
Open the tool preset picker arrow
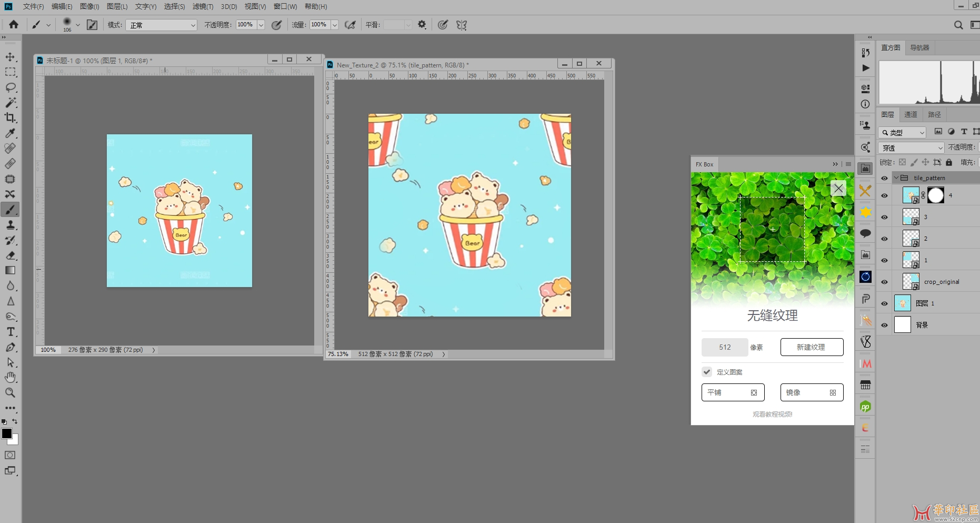[48, 25]
